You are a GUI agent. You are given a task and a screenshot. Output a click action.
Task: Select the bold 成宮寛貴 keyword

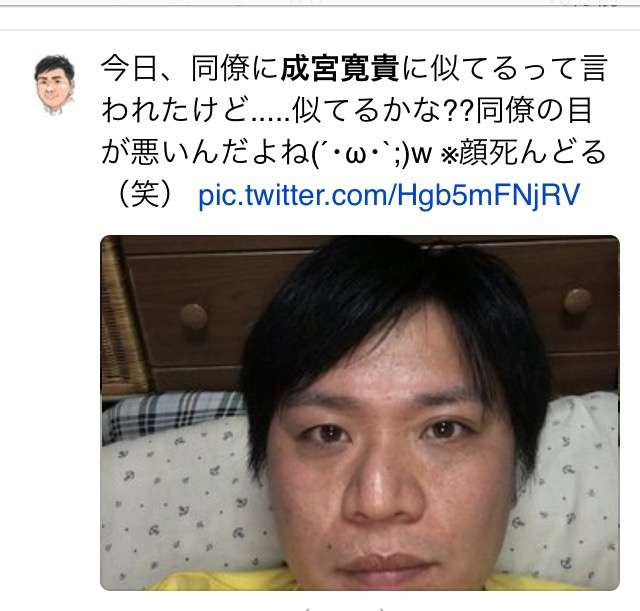[x=340, y=69]
